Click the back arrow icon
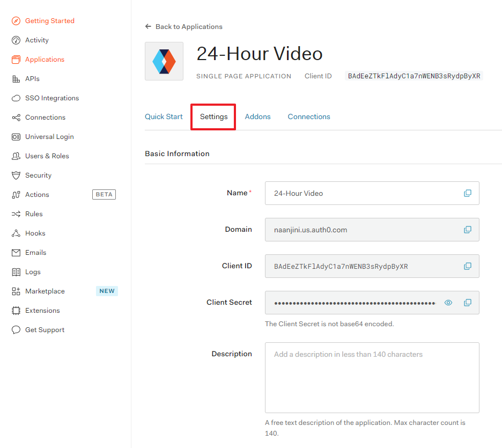Screen dimensions: 502x448 coord(148,26)
